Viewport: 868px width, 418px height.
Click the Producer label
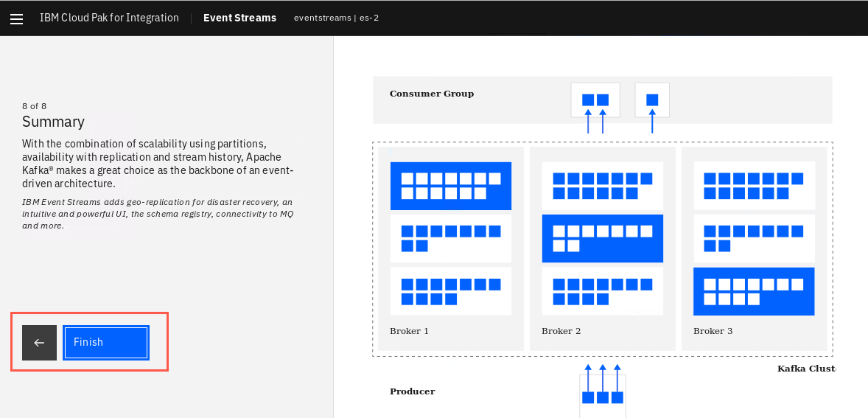pyautogui.click(x=413, y=391)
